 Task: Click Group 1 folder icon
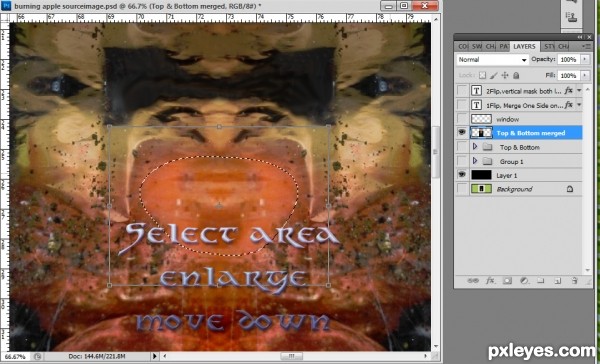(487, 162)
